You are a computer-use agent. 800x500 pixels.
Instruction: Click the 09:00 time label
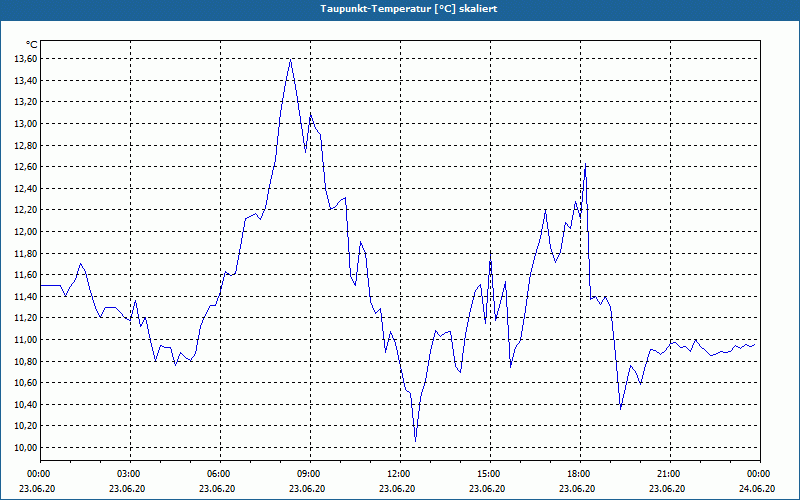click(308, 474)
